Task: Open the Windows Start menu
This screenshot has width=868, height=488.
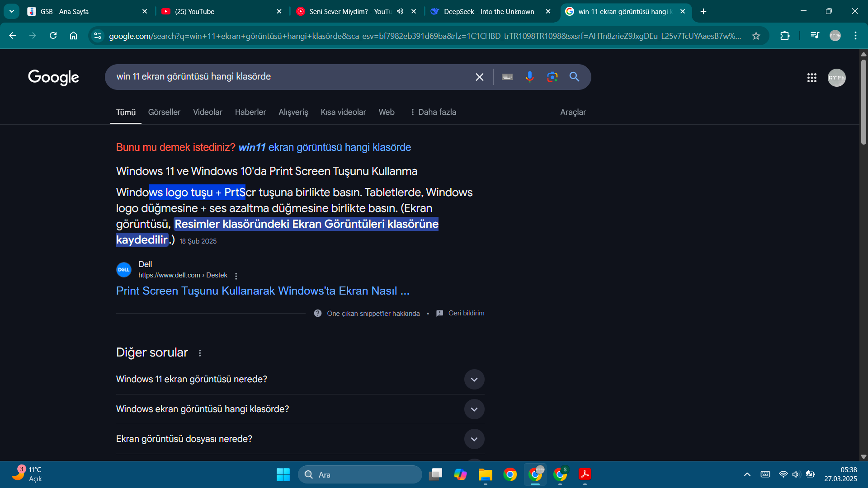Action: coord(283,474)
